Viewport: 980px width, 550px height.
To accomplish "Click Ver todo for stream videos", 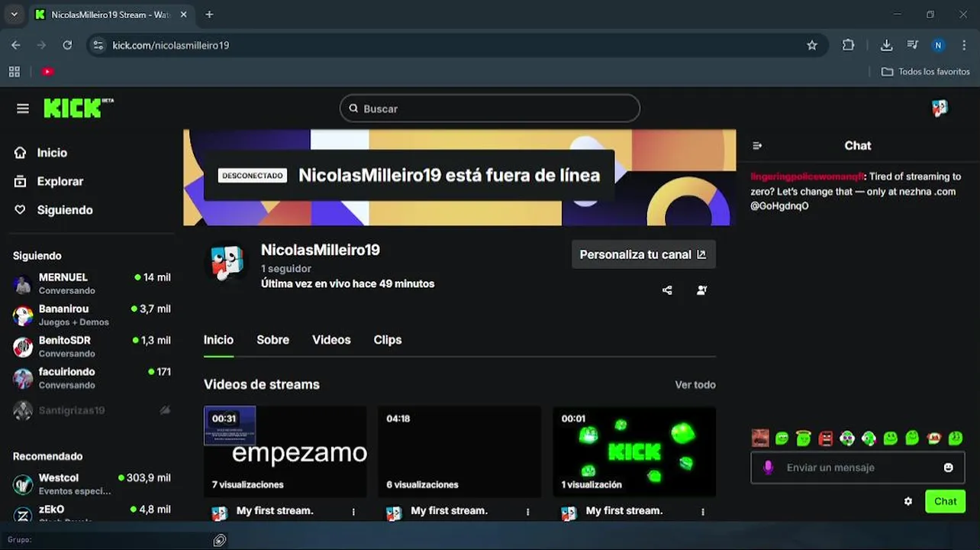I will click(695, 385).
